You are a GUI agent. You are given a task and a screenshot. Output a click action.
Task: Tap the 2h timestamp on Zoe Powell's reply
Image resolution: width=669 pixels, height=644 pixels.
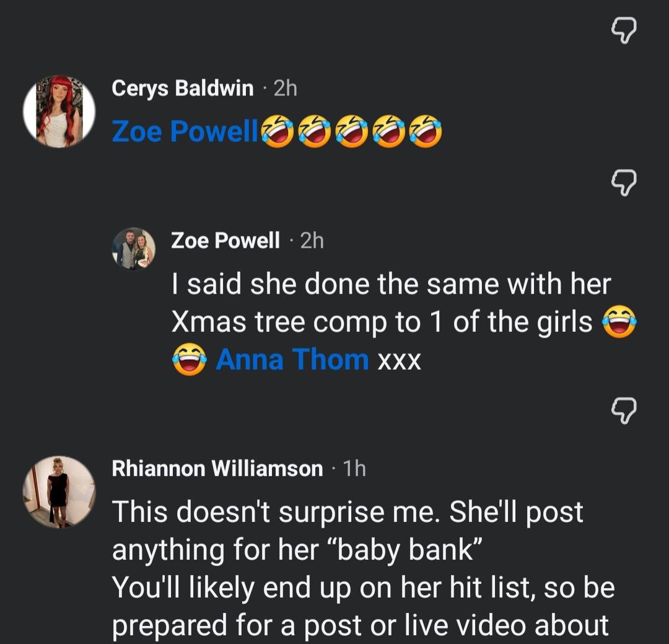pos(312,240)
